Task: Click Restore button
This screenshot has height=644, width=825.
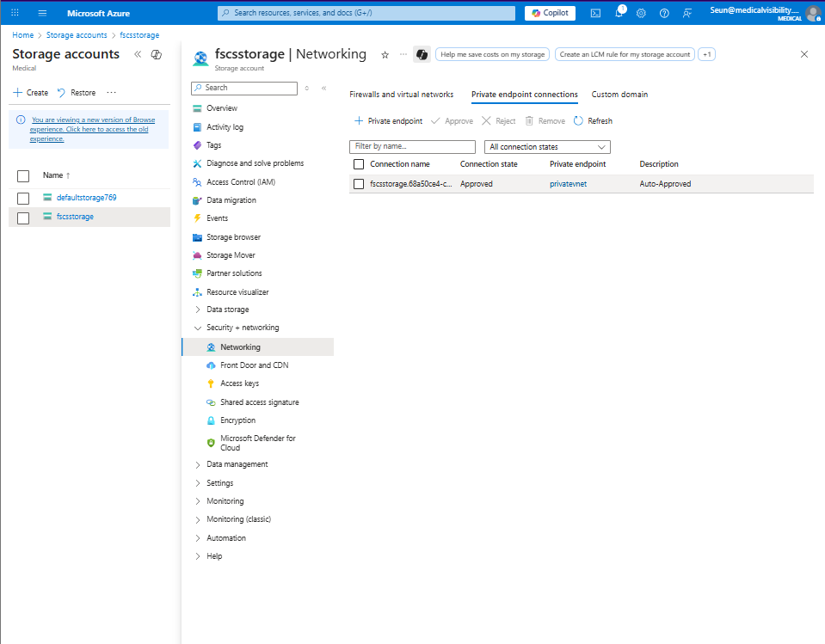Action: coord(77,93)
